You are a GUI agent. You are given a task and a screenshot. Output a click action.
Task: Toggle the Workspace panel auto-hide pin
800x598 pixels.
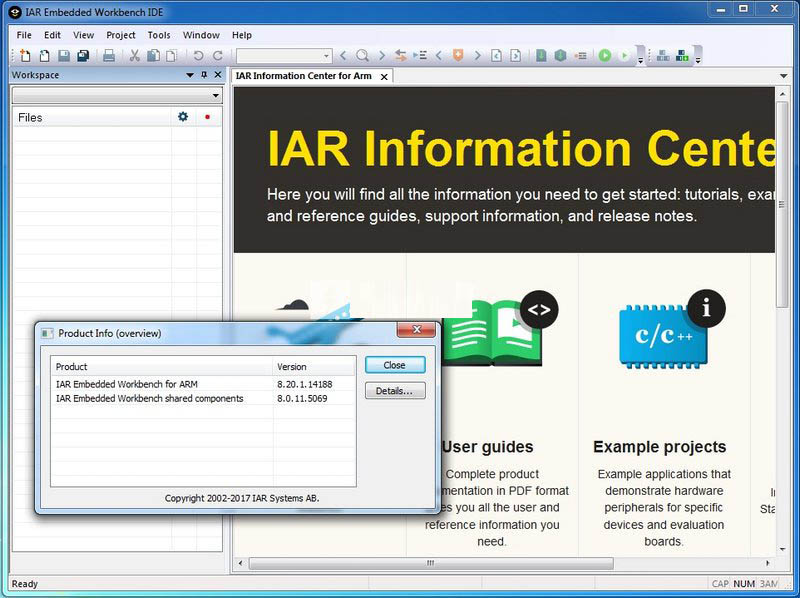pyautogui.click(x=204, y=75)
